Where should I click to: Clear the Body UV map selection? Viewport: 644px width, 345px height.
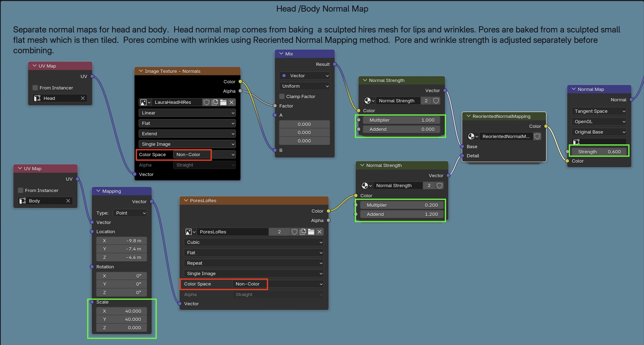(x=68, y=201)
